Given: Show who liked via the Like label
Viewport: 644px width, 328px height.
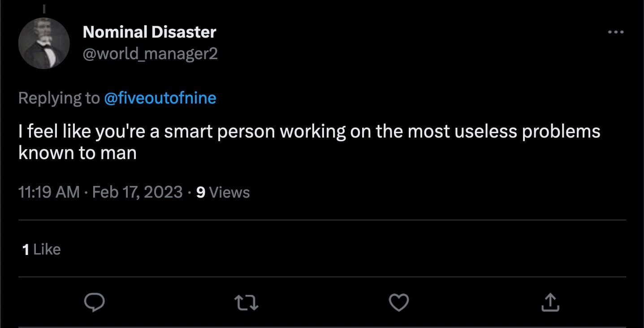Looking at the screenshot, I should [47, 250].
